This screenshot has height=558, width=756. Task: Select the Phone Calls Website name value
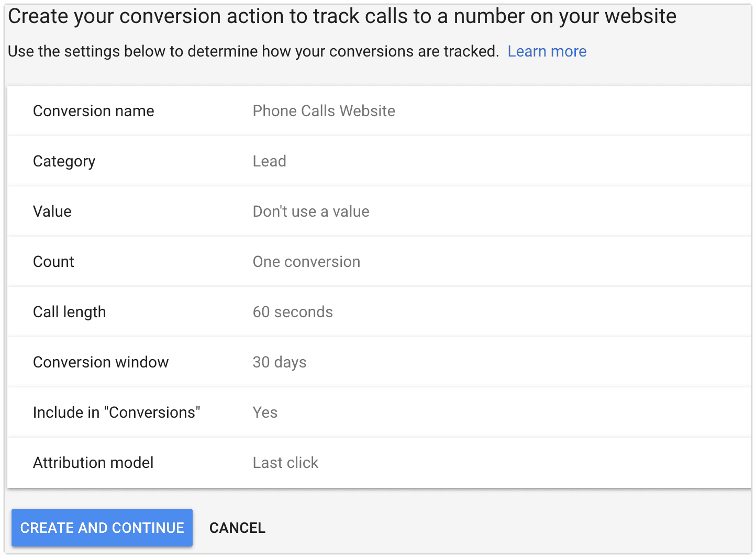[324, 110]
